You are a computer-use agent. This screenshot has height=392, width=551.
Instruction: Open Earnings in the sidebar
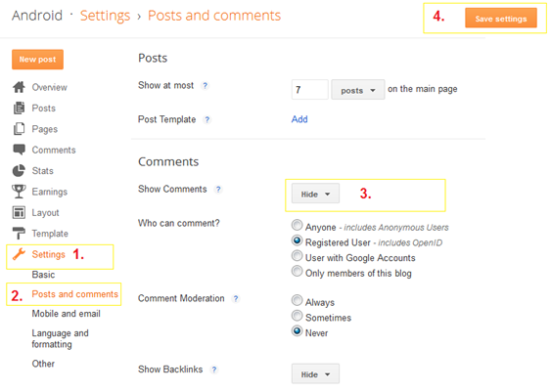point(50,192)
